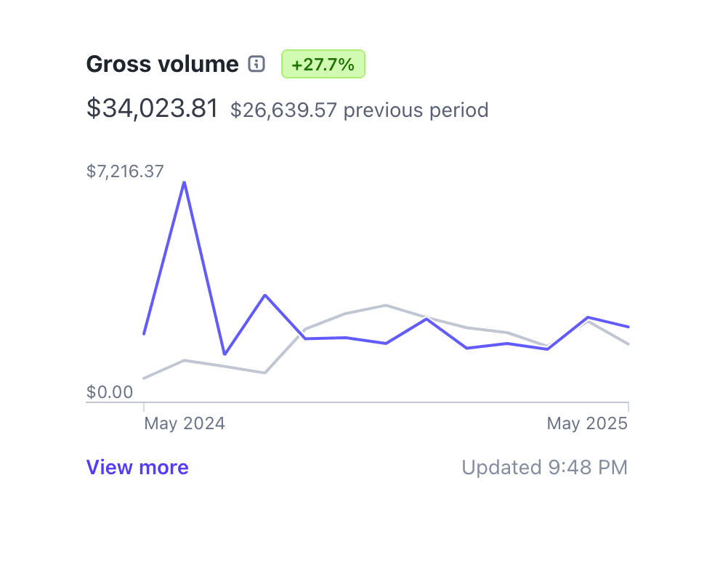Image resolution: width=728 pixels, height=565 pixels.
Task: Click the purple line's second smaller peak
Action: click(x=265, y=295)
